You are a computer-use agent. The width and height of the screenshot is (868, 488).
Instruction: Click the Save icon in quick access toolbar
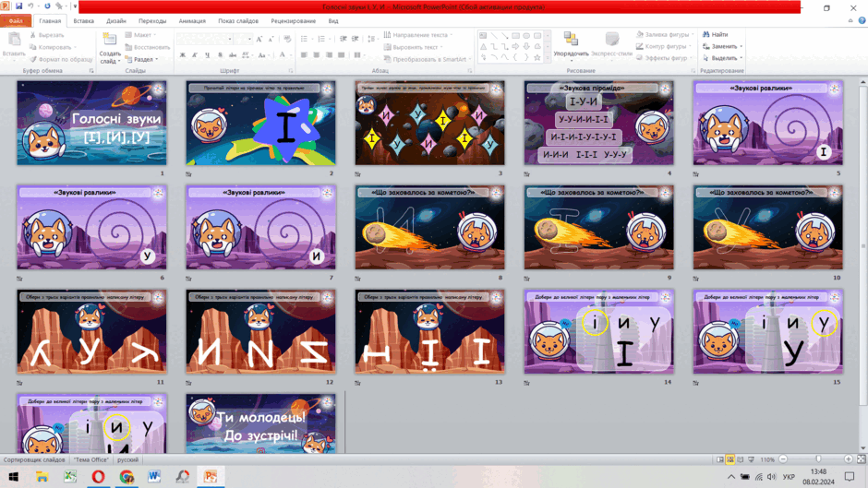pos(18,6)
